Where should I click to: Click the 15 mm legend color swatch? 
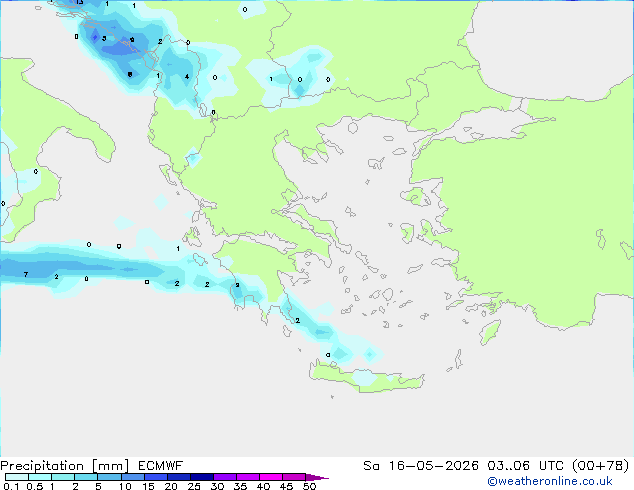tap(156, 477)
